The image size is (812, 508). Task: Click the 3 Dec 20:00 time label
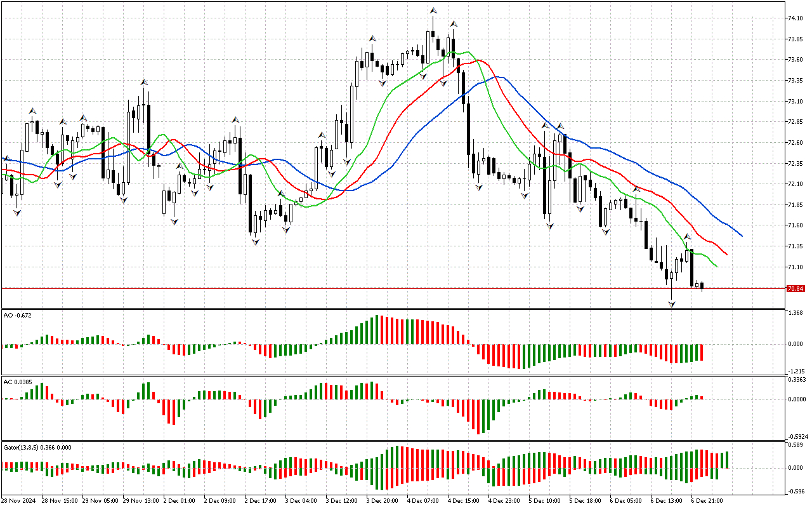pos(383,500)
